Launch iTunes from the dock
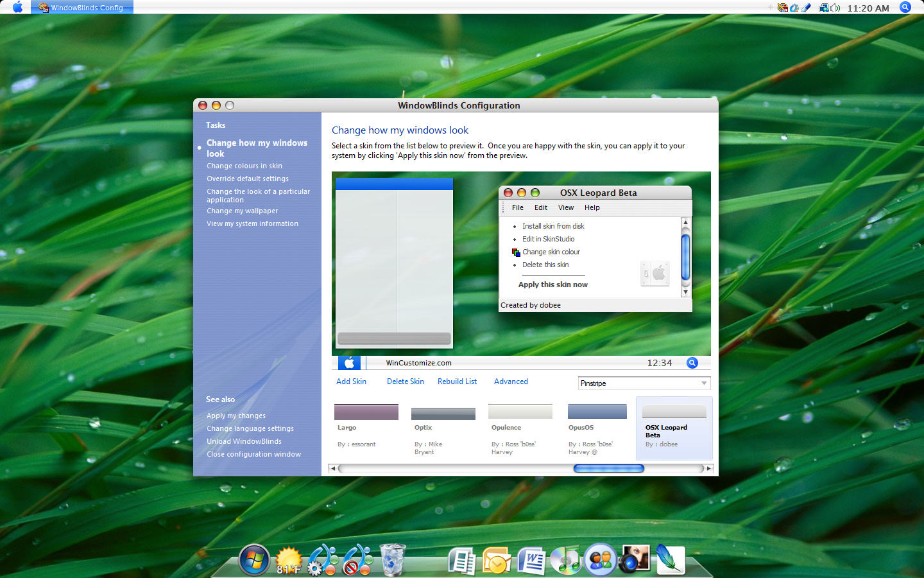The image size is (924, 578). point(565,560)
